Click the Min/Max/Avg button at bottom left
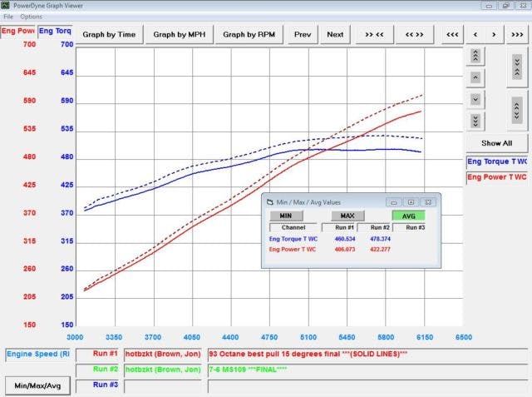Screen dimensions: 532x397 pyautogui.click(x=36, y=385)
